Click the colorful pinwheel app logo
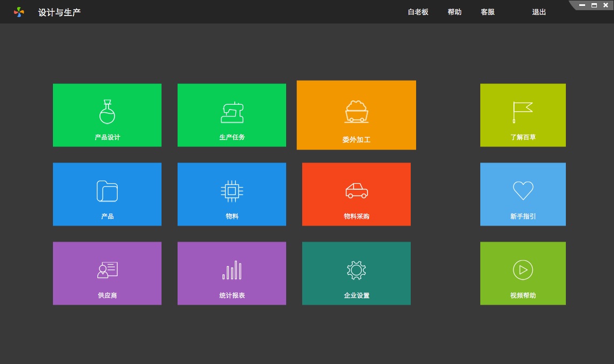 click(x=19, y=12)
